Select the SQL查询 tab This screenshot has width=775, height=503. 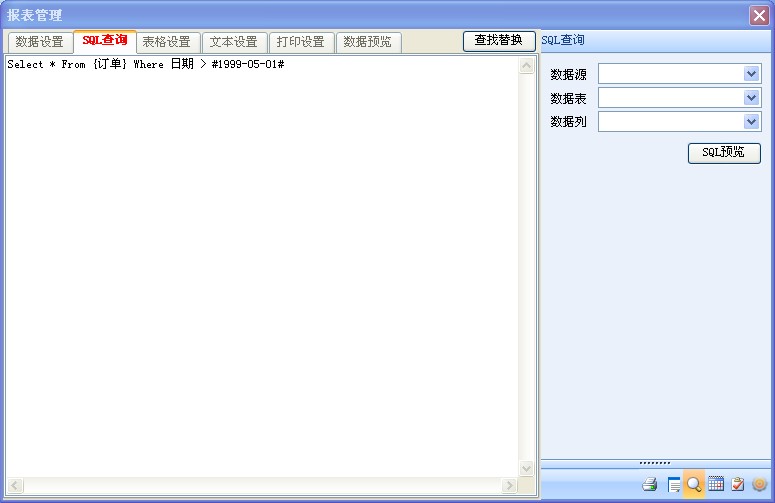105,41
